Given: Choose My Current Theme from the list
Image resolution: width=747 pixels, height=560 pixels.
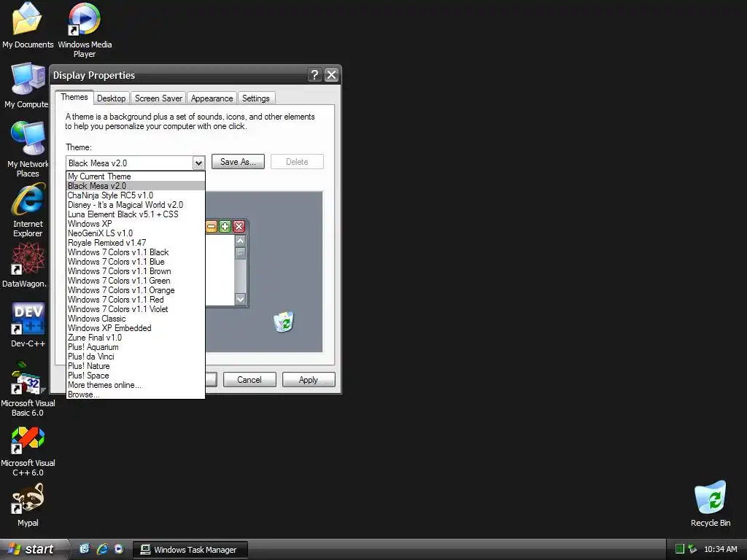Looking at the screenshot, I should [x=135, y=176].
